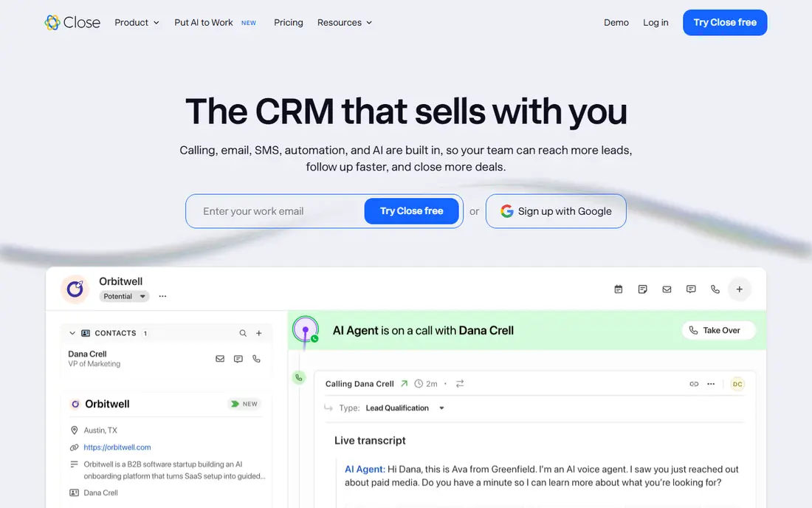Click the DC user avatar badge
Screen dimensions: 812x508
click(737, 384)
